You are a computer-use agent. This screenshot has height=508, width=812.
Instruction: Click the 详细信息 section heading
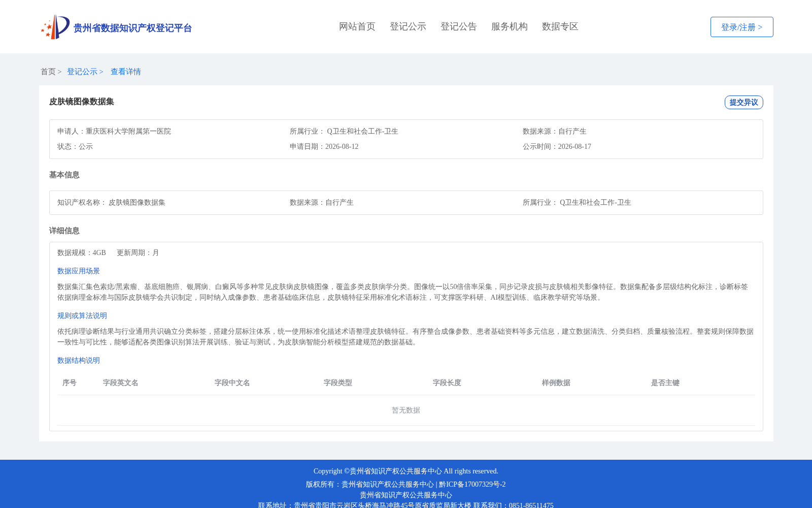(x=64, y=231)
